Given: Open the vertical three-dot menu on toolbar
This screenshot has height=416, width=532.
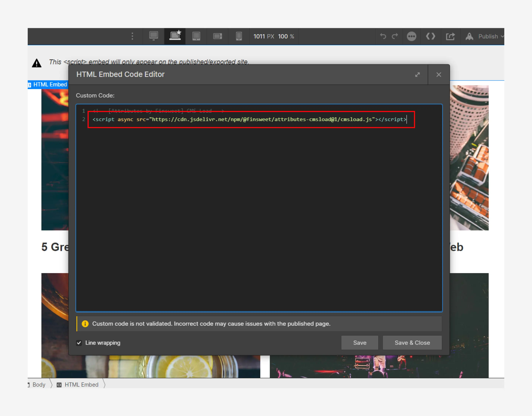Looking at the screenshot, I should pyautogui.click(x=132, y=36).
